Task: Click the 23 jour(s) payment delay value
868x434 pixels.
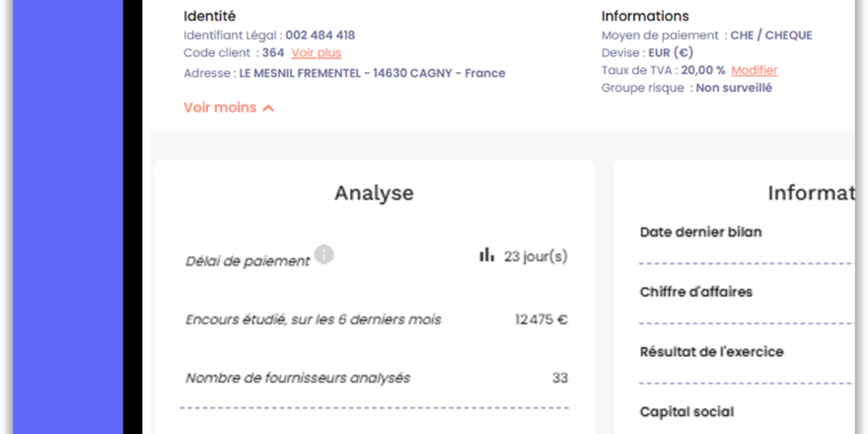Action: [536, 256]
